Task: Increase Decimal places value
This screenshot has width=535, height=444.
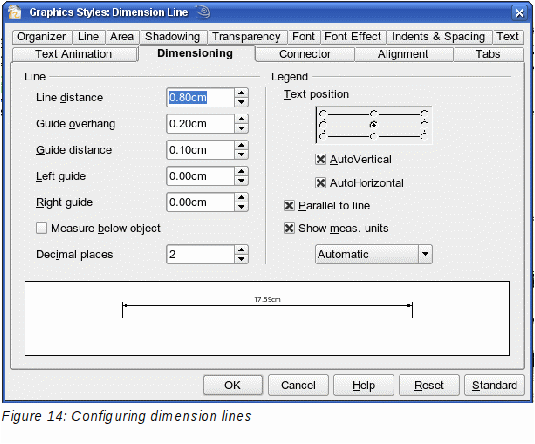Action: pos(241,249)
